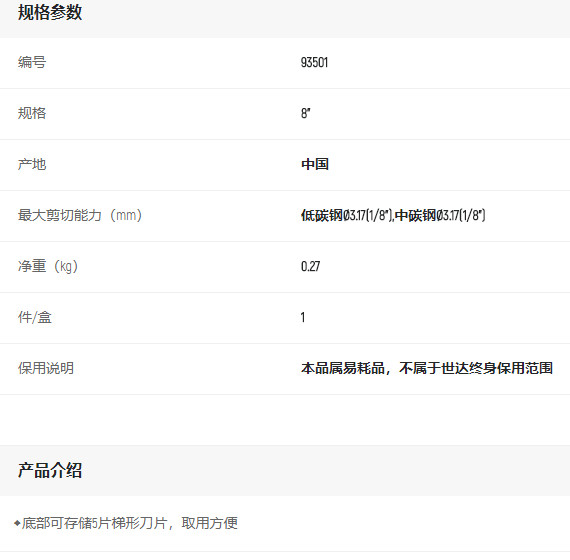
Task: Click the 产品介绍 section header
Action: (x=50, y=471)
